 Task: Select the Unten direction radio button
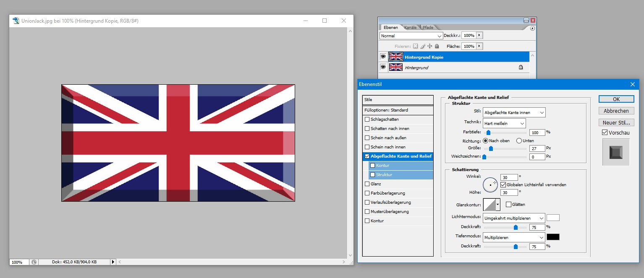[x=519, y=141]
